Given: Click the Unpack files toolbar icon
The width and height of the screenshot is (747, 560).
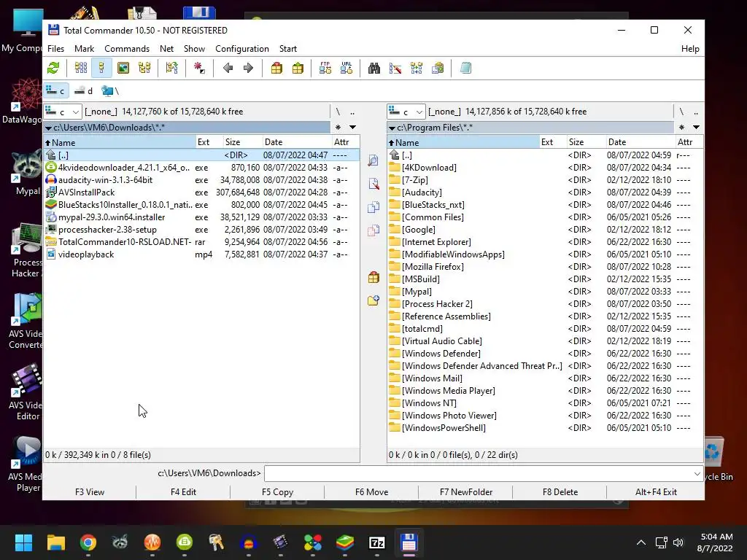Looking at the screenshot, I should (x=298, y=68).
